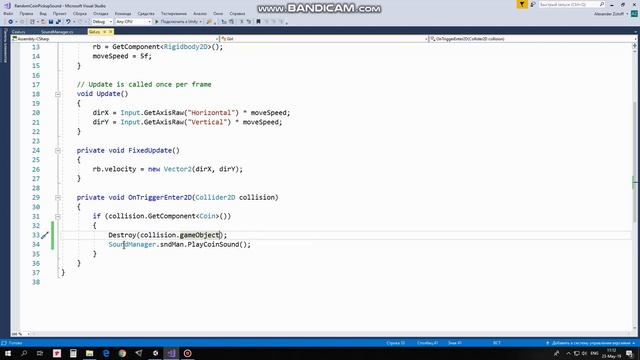Image resolution: width=640 pixels, height=360 pixels.
Task: Open the Правка menu
Action: 26,14
